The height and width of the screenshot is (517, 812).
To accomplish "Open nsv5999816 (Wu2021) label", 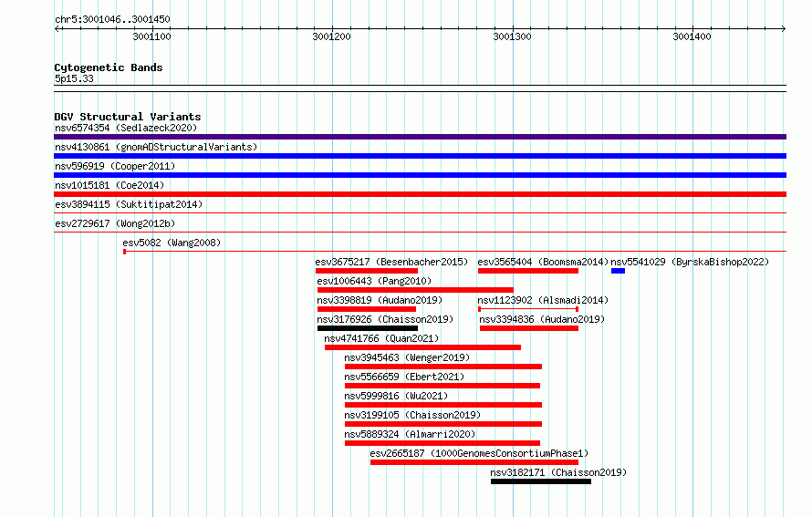I will click(396, 396).
